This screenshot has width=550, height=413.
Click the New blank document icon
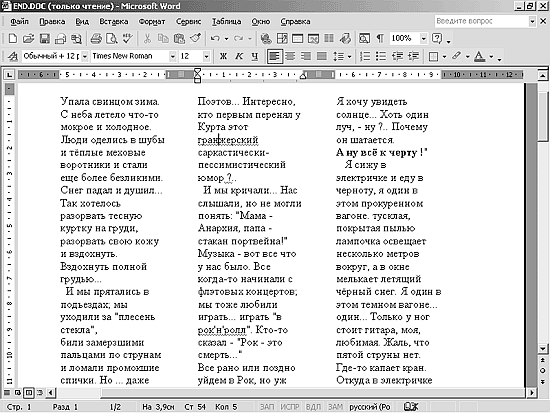pyautogui.click(x=12, y=38)
